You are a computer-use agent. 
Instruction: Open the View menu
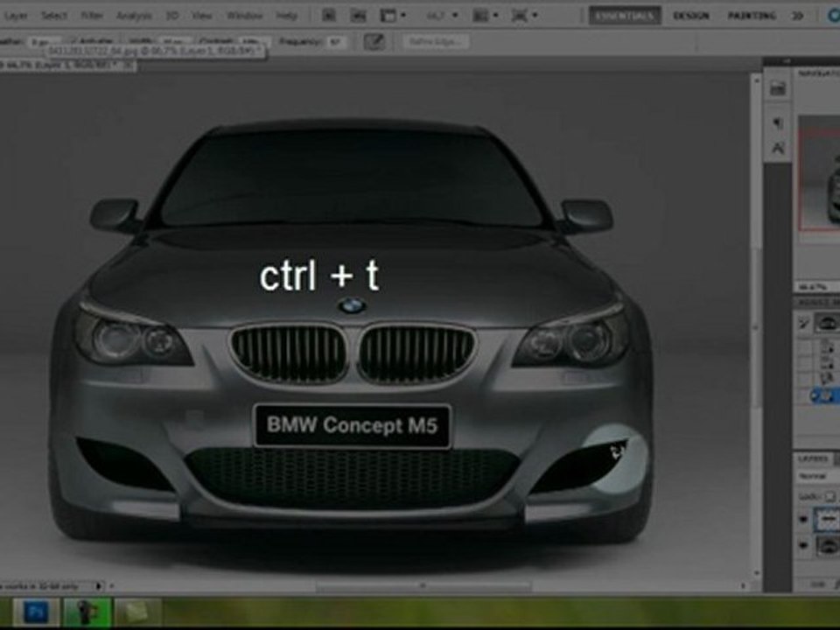point(202,16)
